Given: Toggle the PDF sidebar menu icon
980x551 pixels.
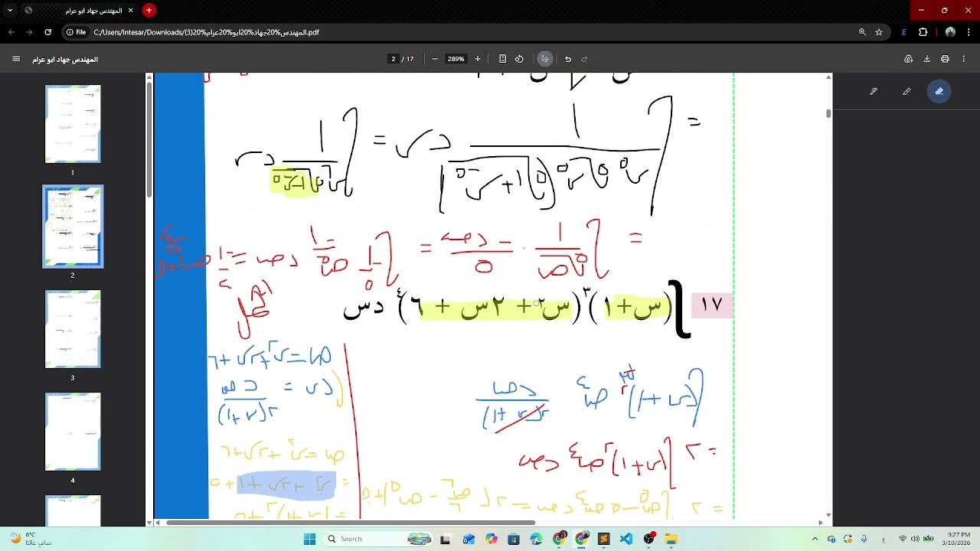Looking at the screenshot, I should [16, 59].
